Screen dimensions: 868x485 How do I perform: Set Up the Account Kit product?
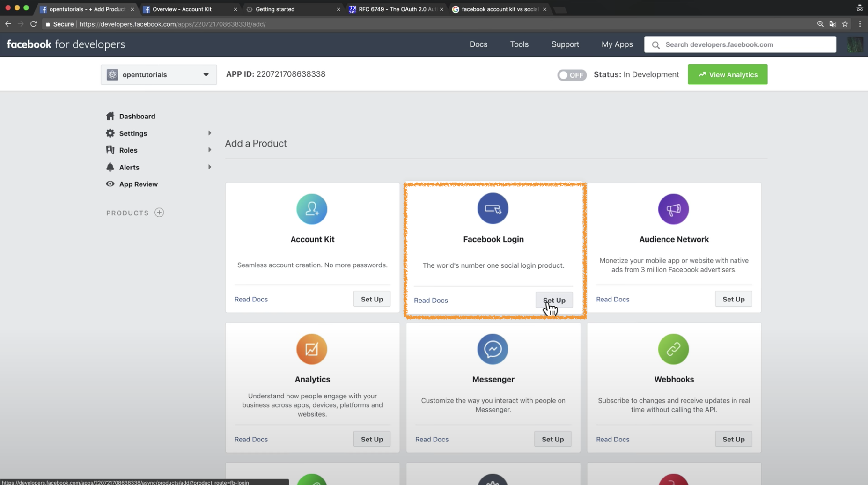click(x=372, y=299)
